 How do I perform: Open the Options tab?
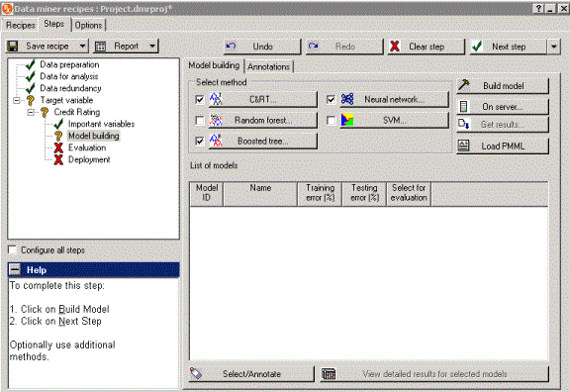[88, 25]
